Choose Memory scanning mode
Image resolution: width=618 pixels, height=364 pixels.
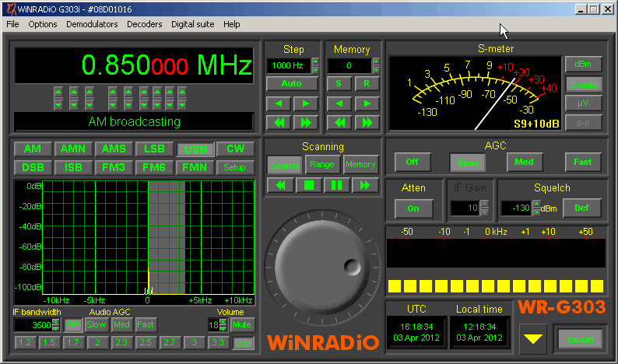(x=360, y=164)
